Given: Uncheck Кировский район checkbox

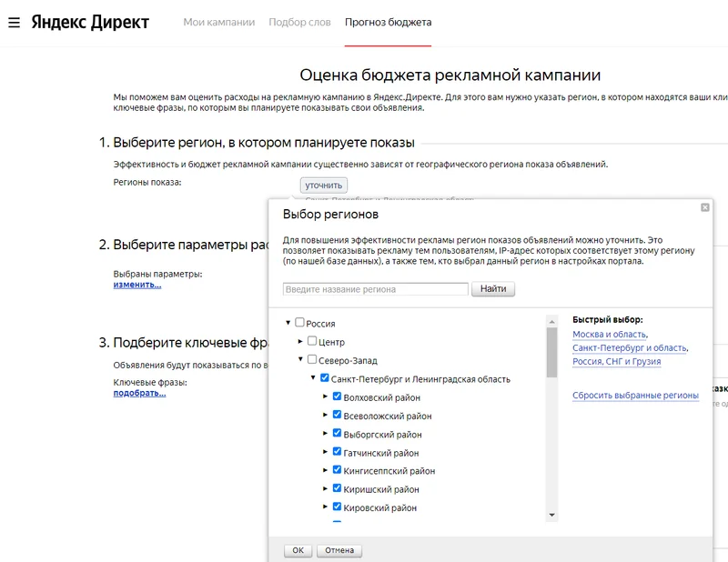Looking at the screenshot, I should (x=337, y=507).
